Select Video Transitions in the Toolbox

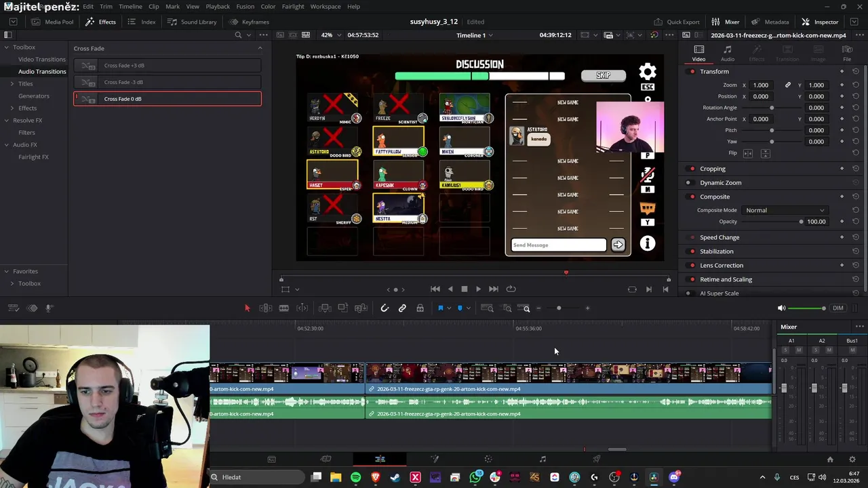tap(42, 59)
